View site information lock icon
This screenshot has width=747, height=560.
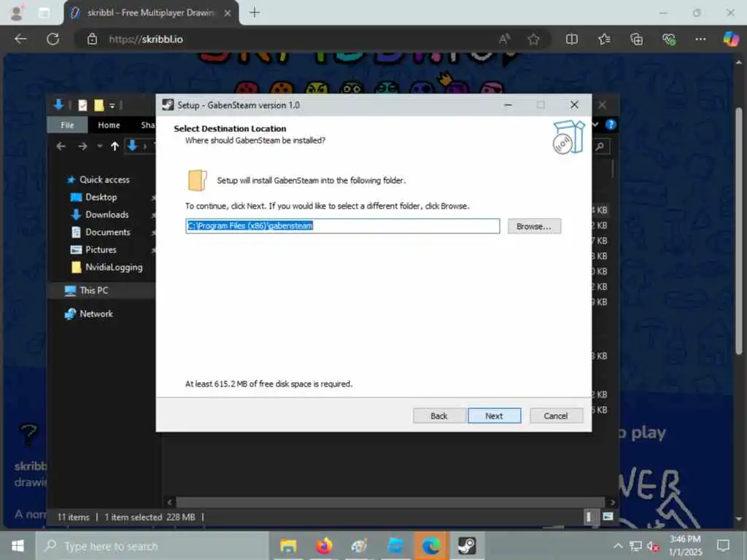pos(92,39)
